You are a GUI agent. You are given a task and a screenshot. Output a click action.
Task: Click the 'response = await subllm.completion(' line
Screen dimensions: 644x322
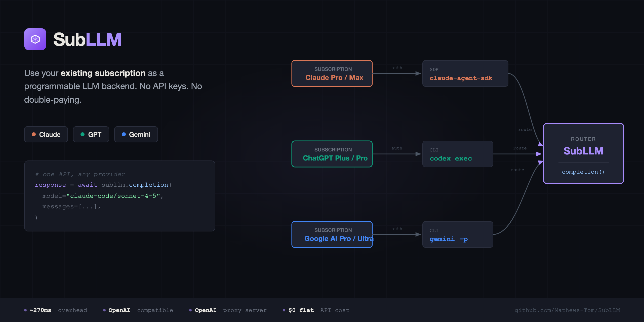coord(103,185)
